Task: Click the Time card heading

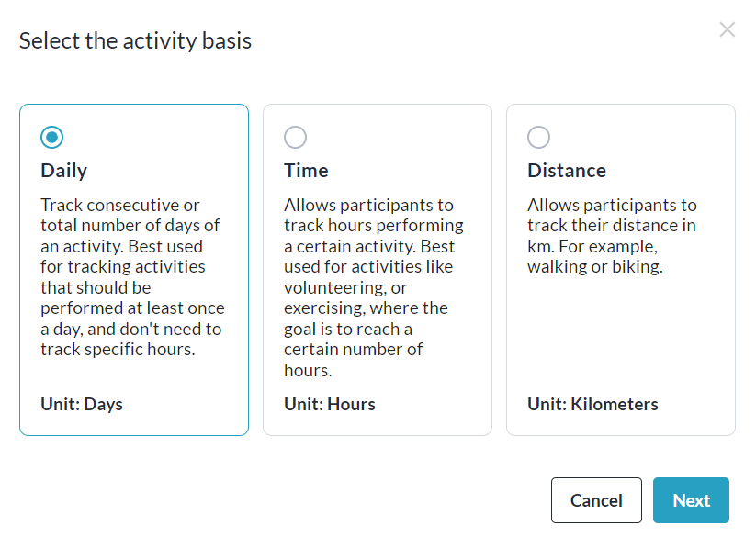Action: [x=306, y=171]
